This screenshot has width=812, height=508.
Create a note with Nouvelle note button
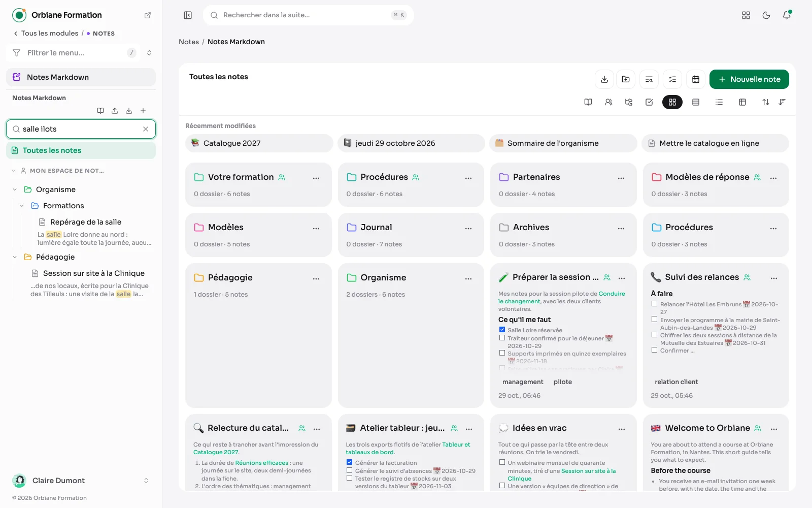coord(749,79)
